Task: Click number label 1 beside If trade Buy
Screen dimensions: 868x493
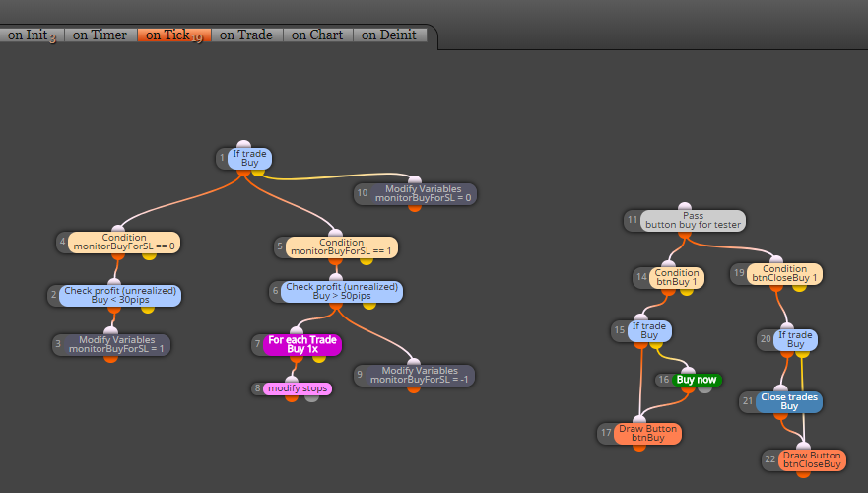Action: 222,159
